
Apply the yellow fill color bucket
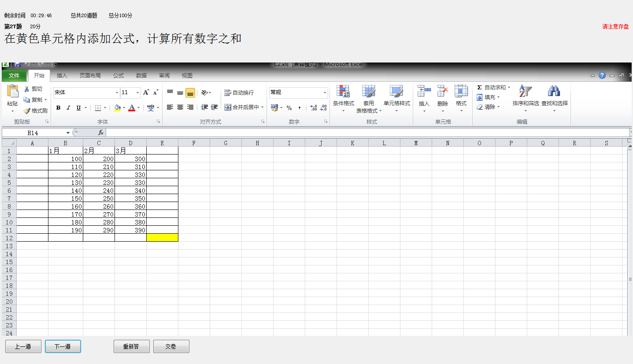(x=117, y=108)
